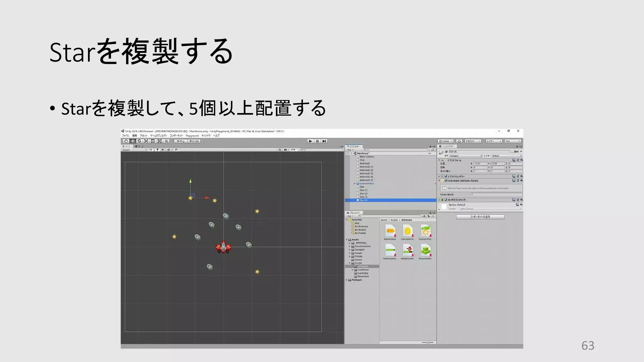This screenshot has width=644, height=362.
Task: Click the CollectableAttribute coin script asset
Action: 408,233
